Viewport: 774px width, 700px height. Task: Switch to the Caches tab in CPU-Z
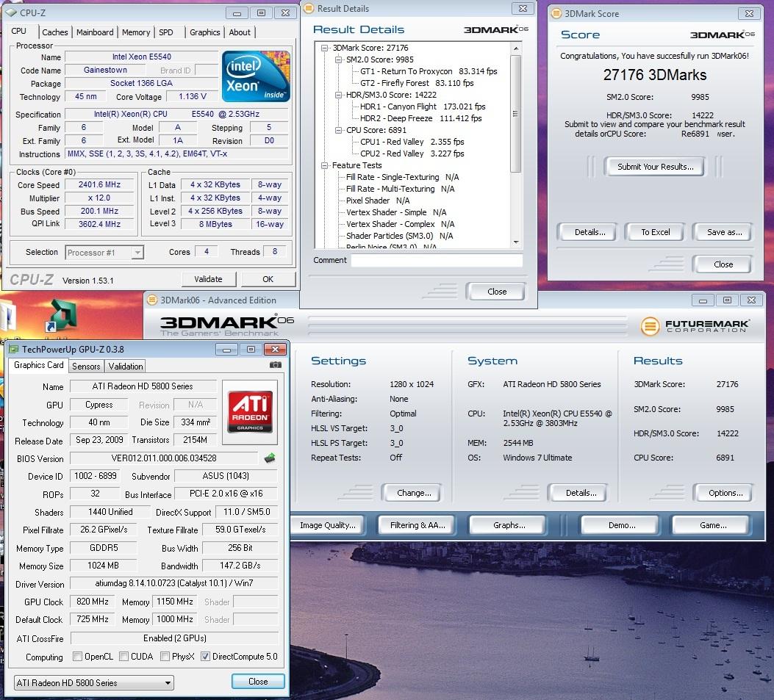(x=55, y=32)
